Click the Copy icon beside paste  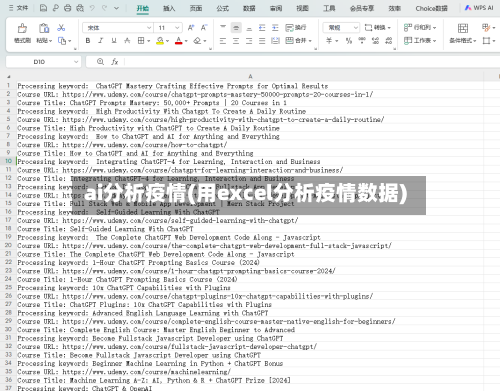tap(62, 41)
